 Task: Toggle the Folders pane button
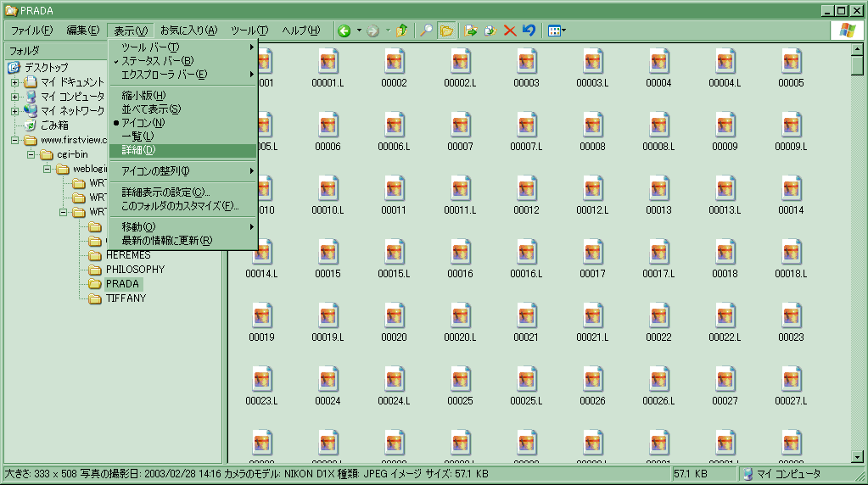(x=445, y=31)
